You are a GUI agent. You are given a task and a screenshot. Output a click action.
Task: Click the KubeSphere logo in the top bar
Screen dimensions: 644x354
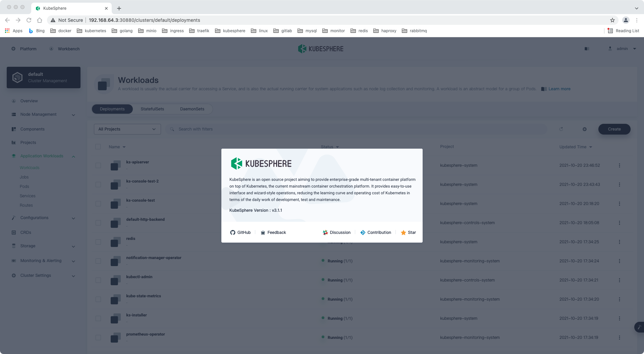[x=320, y=48]
